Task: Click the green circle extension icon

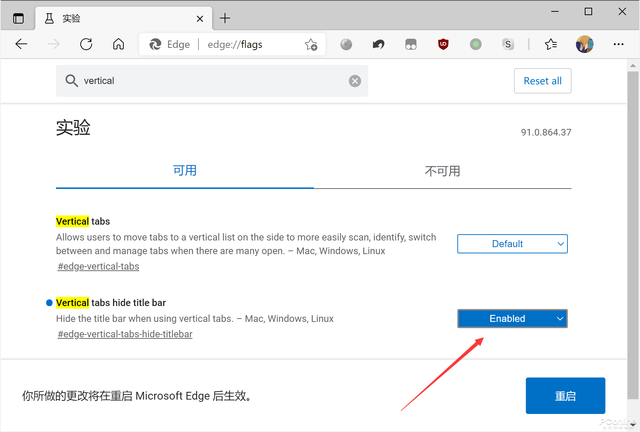Action: [x=476, y=44]
